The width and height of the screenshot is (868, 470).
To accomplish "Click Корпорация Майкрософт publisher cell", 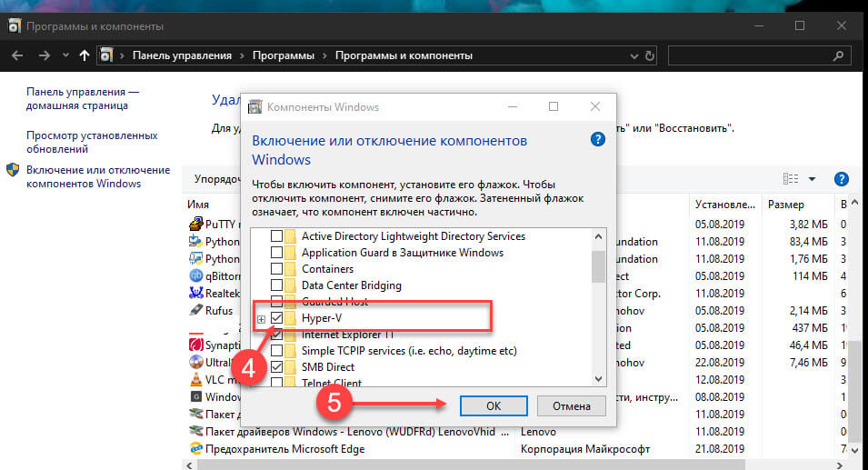I will pyautogui.click(x=585, y=449).
